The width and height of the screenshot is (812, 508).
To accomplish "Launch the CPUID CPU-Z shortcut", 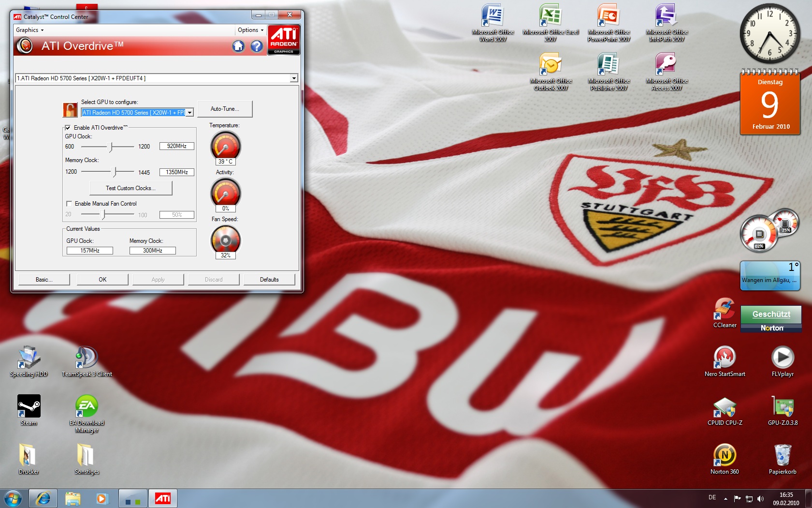I will pyautogui.click(x=725, y=411).
